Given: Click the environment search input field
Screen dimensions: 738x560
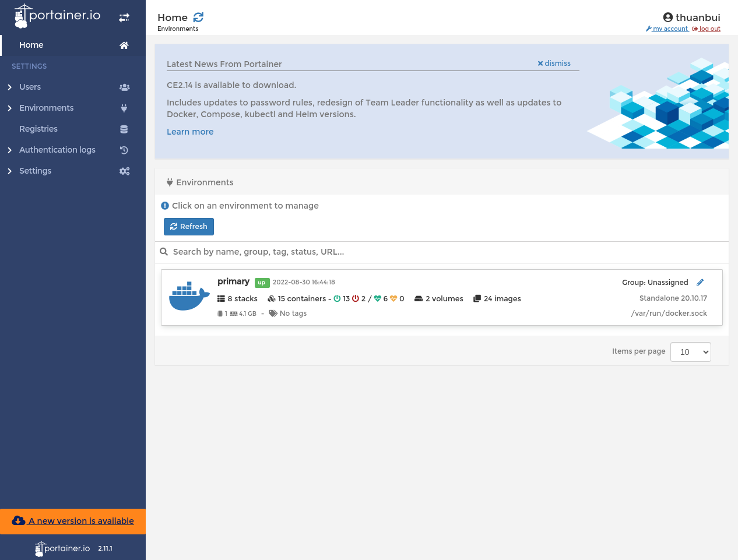Looking at the screenshot, I should pyautogui.click(x=443, y=252).
